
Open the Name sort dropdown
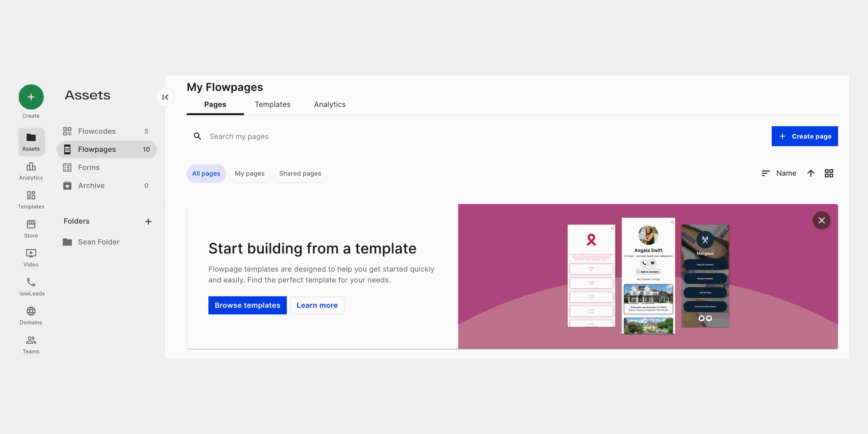[779, 173]
